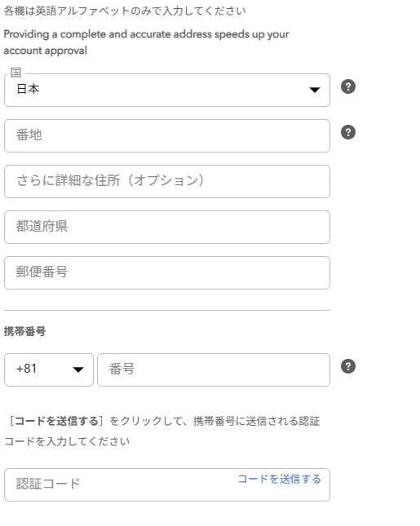Send the code via コードを送信する link
420x526 pixels.
click(280, 479)
